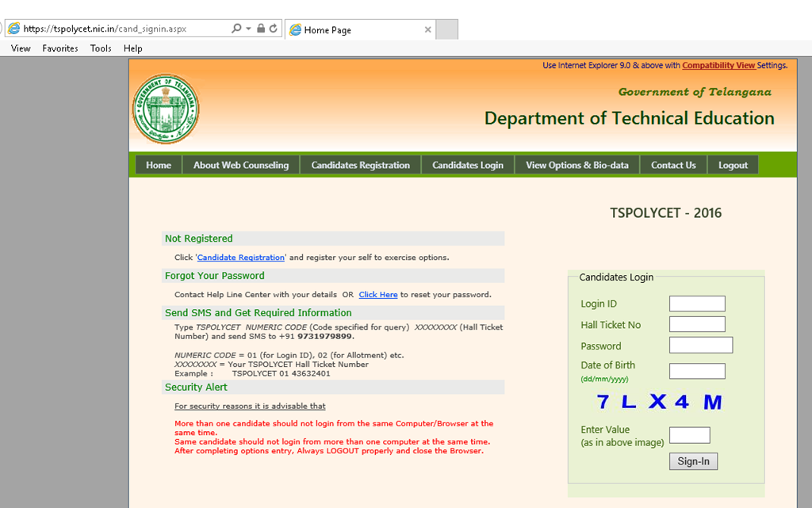The height and width of the screenshot is (508, 812).
Task: Open About Web Counseling page
Action: (x=241, y=165)
